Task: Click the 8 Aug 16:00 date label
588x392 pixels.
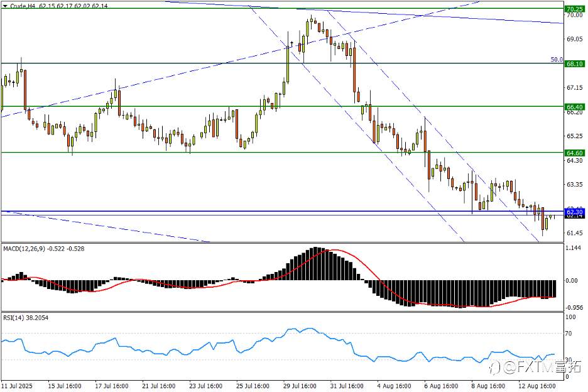Action: (x=488, y=386)
